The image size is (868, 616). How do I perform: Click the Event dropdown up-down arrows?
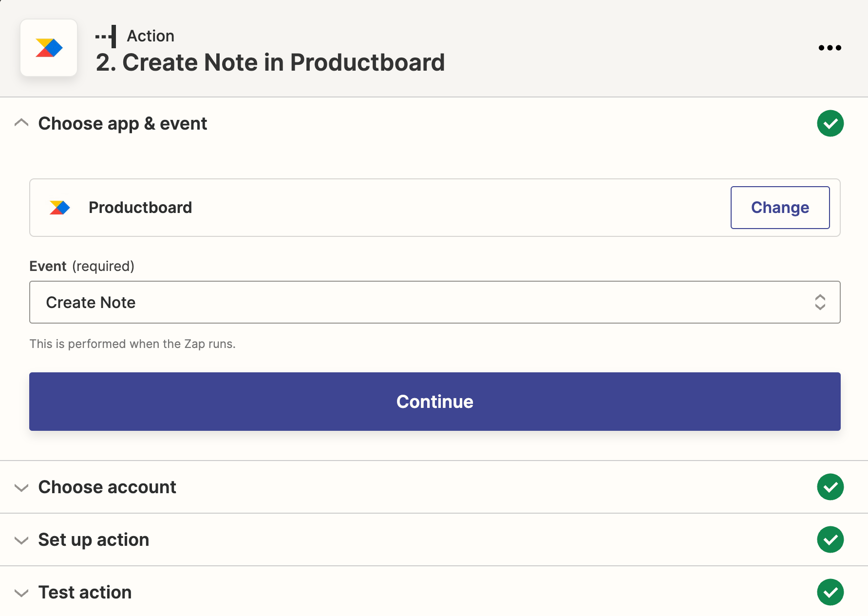(x=820, y=302)
